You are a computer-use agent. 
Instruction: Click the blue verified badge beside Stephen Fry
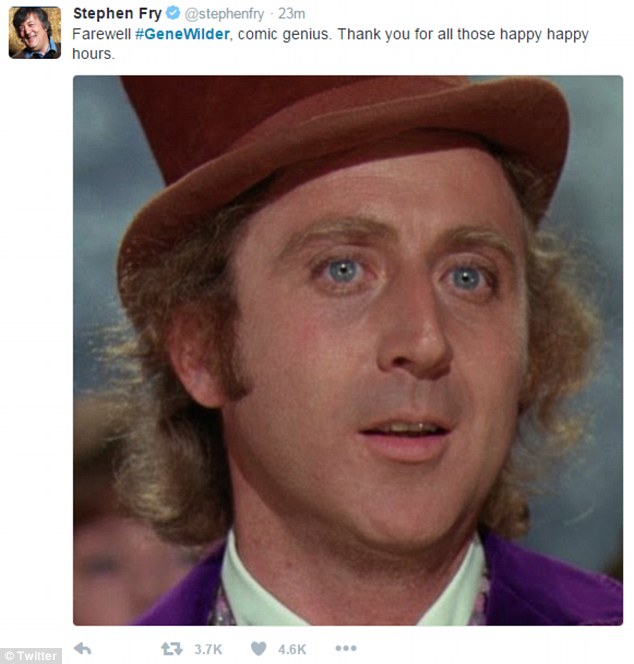pyautogui.click(x=172, y=13)
